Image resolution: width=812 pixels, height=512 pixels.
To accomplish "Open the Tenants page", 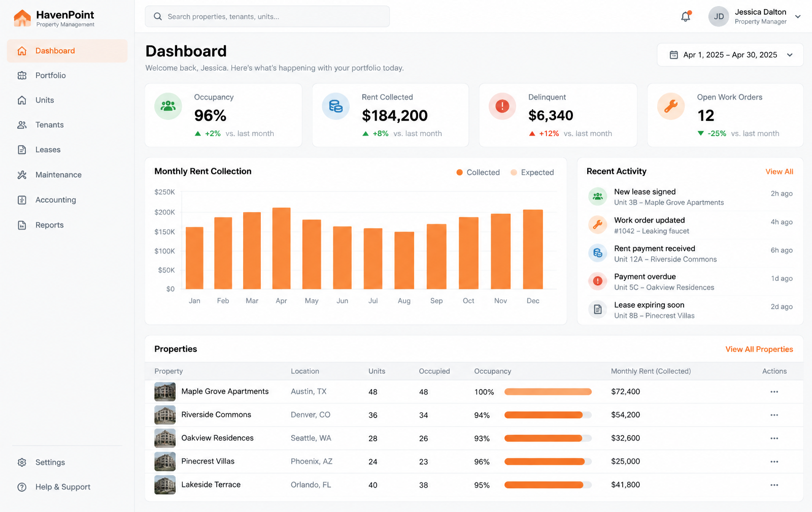I will tap(67, 125).
